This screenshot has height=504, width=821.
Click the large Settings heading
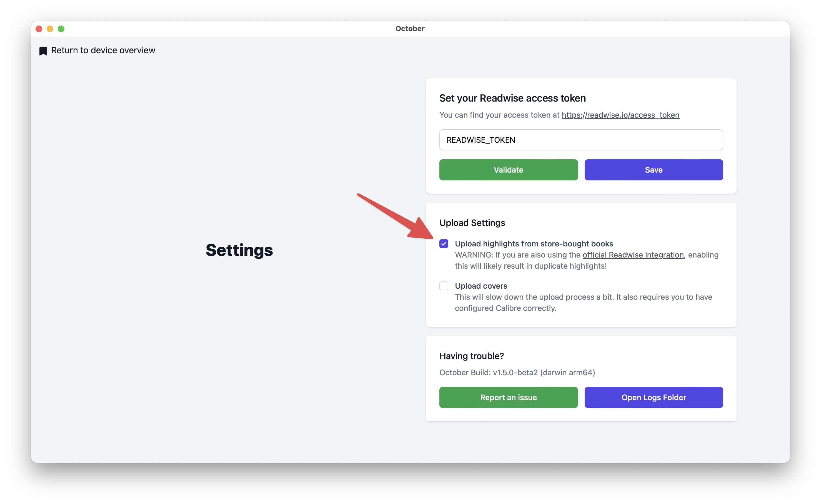tap(239, 250)
